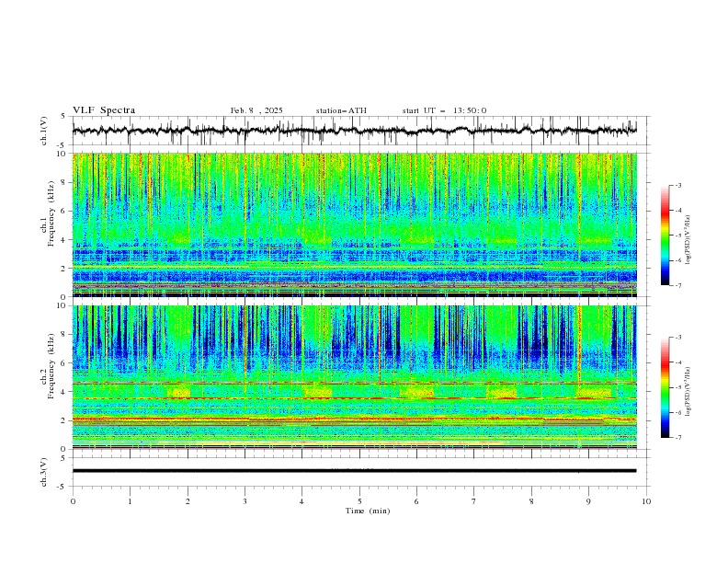Click time axis tick label "1"
728x563 pixels.
click(130, 501)
